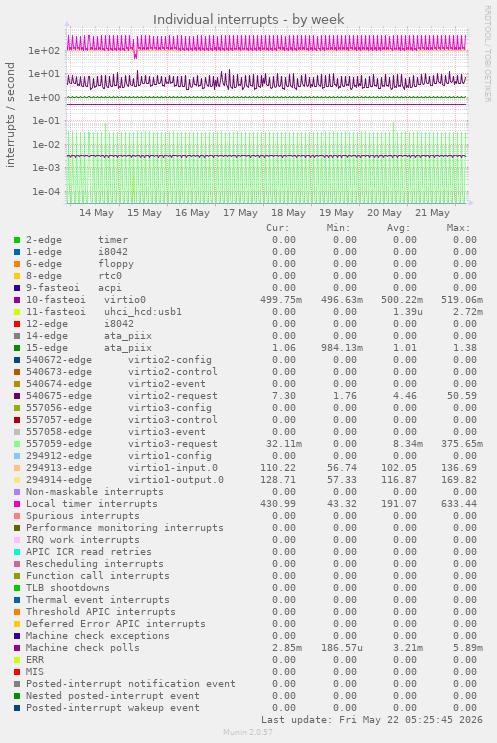Click the RRDTOOL / TOBI OETIKER watermark

(487, 53)
